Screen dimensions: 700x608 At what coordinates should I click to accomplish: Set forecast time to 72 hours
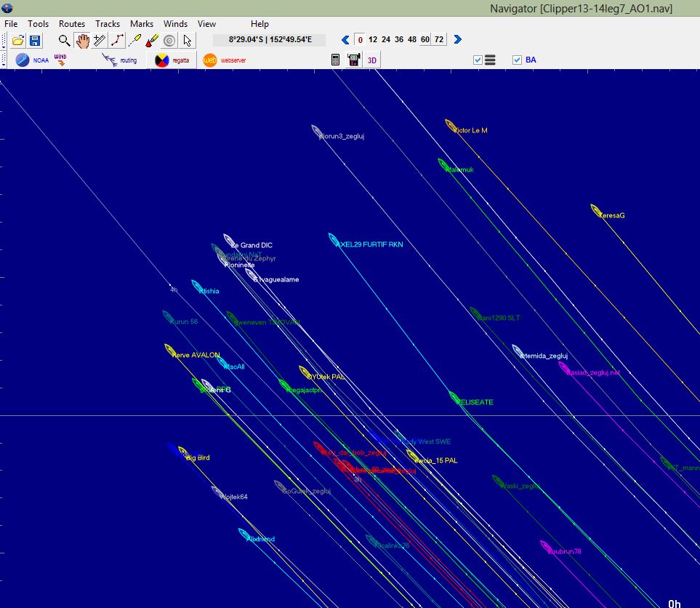pos(439,40)
